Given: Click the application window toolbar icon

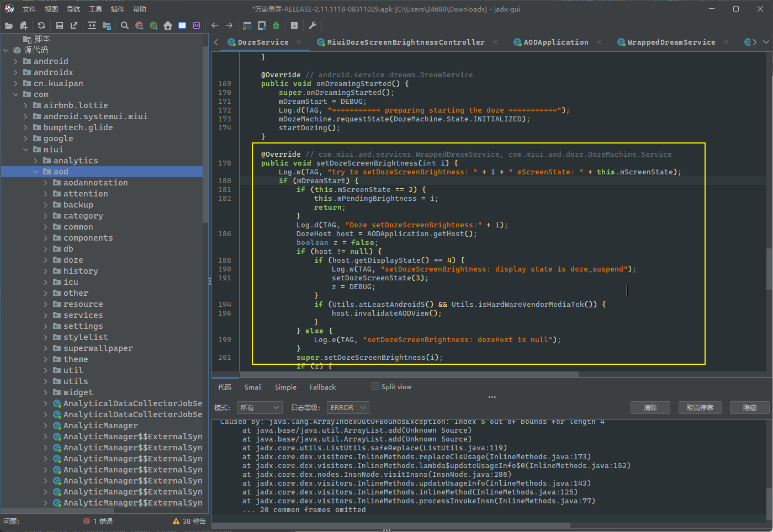Looking at the screenshot, I should point(182,25).
